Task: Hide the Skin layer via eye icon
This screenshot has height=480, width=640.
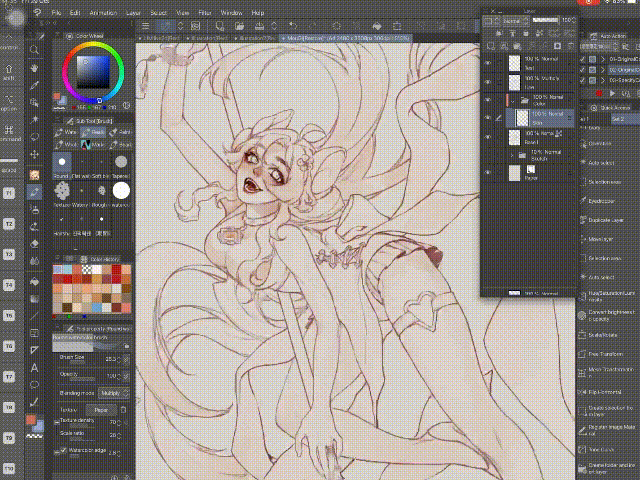Action: (x=487, y=118)
